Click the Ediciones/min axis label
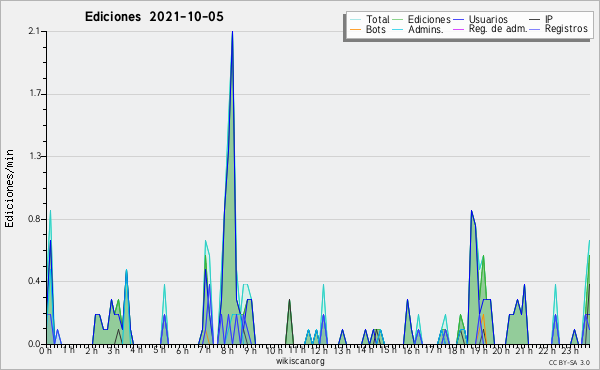This screenshot has height=370, width=600. (9, 188)
